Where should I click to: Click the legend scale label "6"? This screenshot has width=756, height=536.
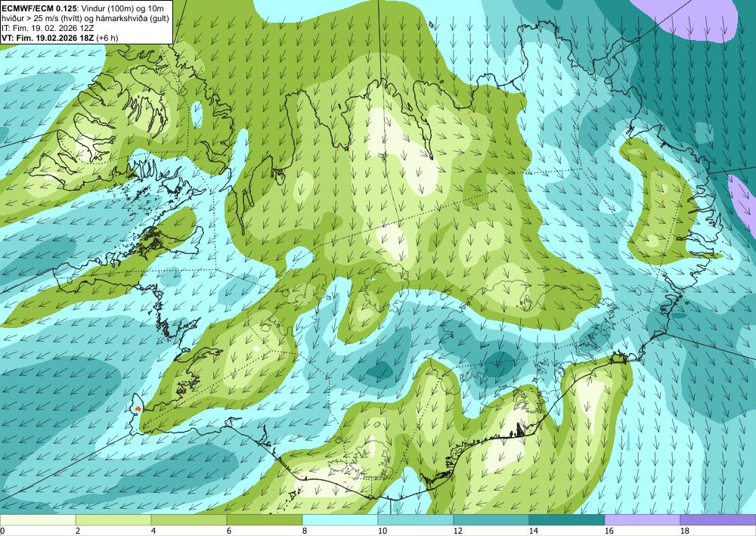coord(229,531)
